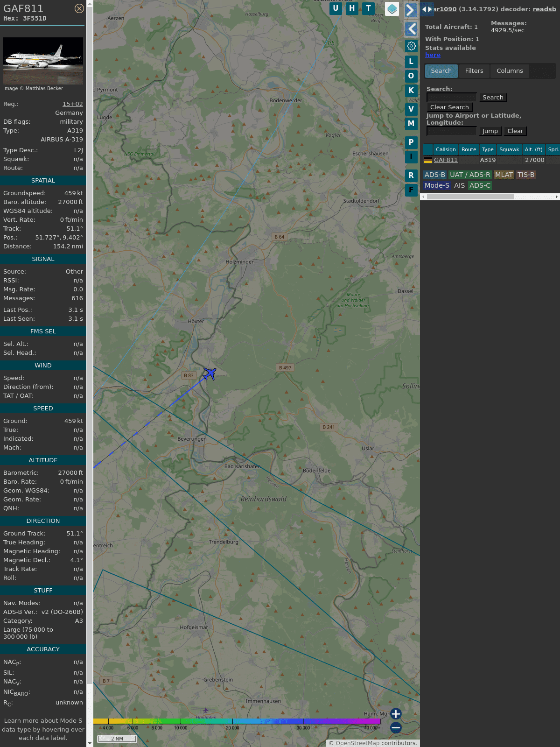The image size is (560, 747).
Task: Click the SPATIAL section header
Action: (43, 180)
